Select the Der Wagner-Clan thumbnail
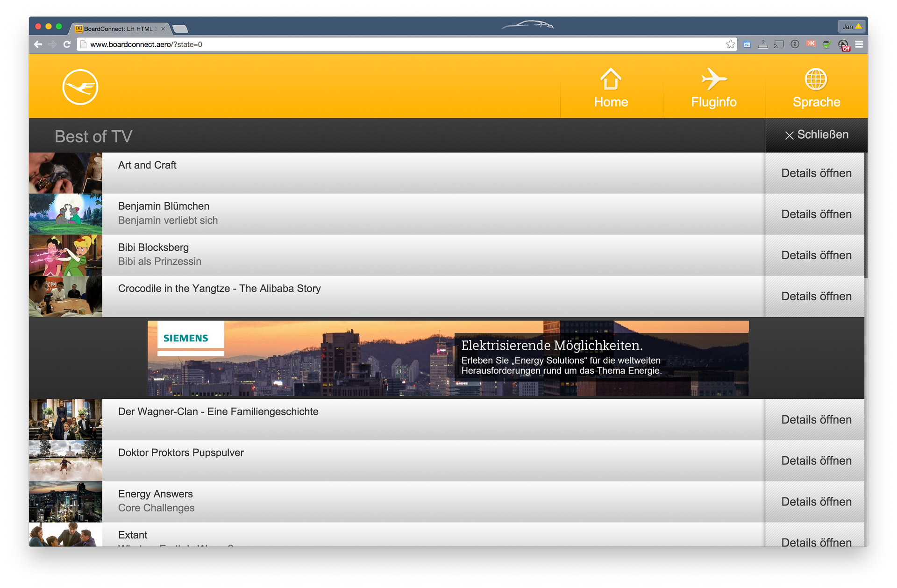Screen dimensions: 897x588 pos(65,420)
